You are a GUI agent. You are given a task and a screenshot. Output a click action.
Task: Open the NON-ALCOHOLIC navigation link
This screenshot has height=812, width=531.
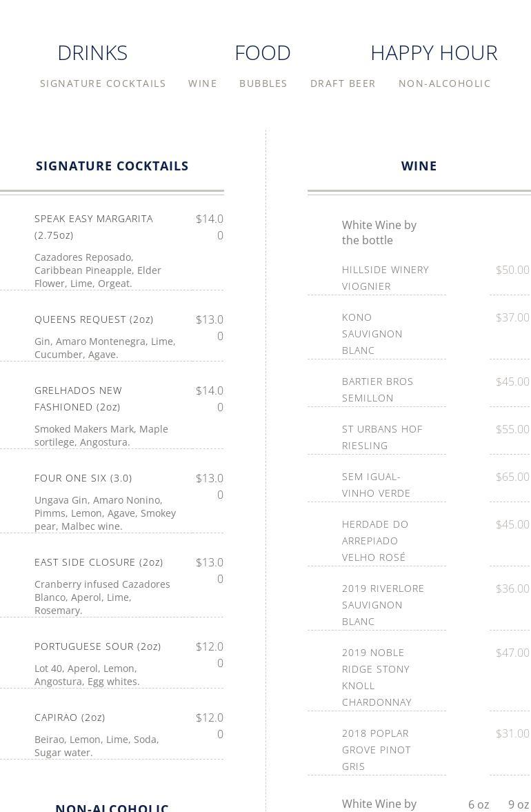pyautogui.click(x=445, y=83)
